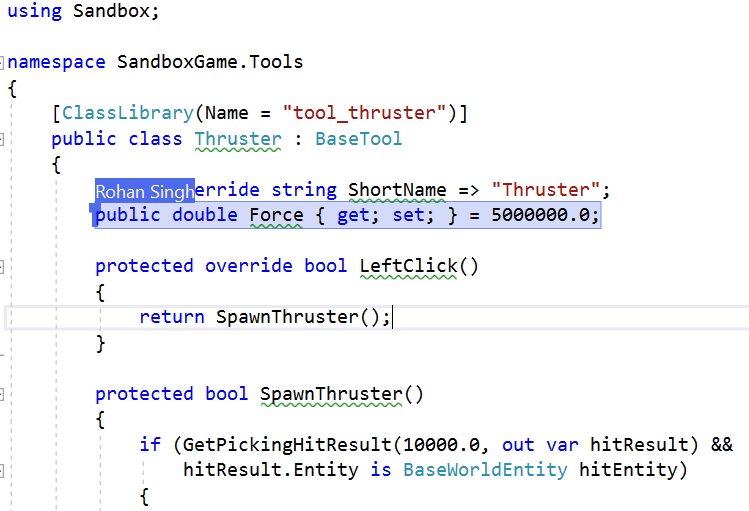749x511 pixels.
Task: Click the 'ClassLibrary' attribute name
Action: tap(128, 113)
